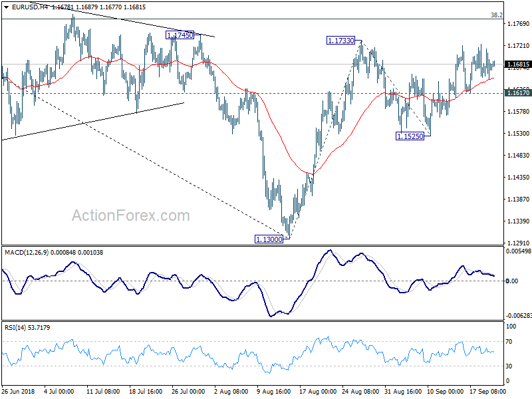Click the 1.12910 price axis value
The width and height of the screenshot is (532, 399).
[518, 243]
